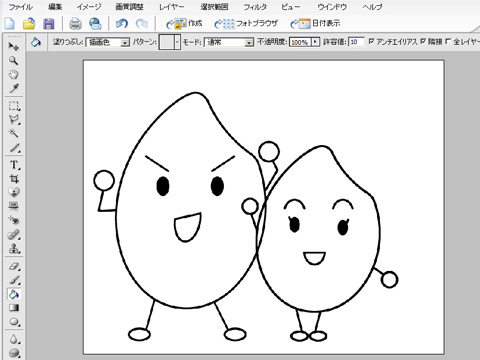Open the ウインドウ menu
Viewport: 480px width, 360px height.
[332, 7]
